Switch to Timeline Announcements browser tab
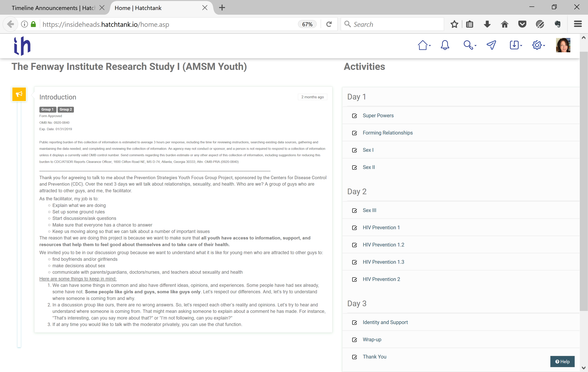 click(53, 8)
